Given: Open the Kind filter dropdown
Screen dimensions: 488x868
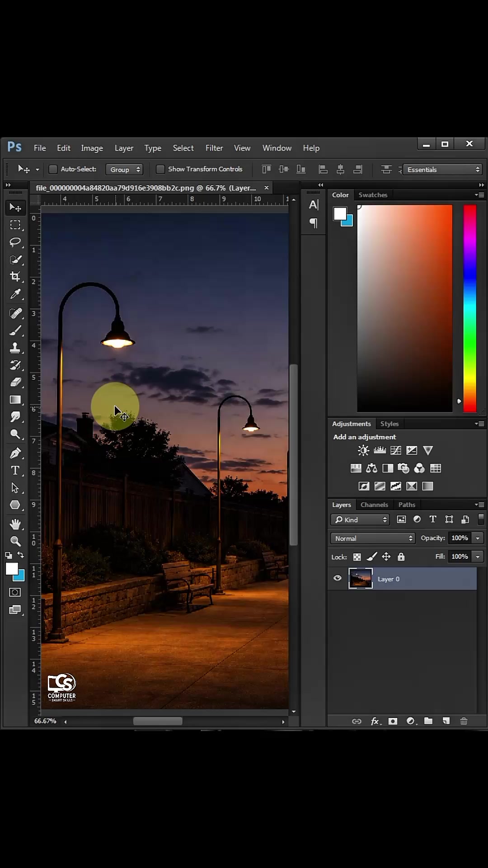Looking at the screenshot, I should tap(360, 519).
